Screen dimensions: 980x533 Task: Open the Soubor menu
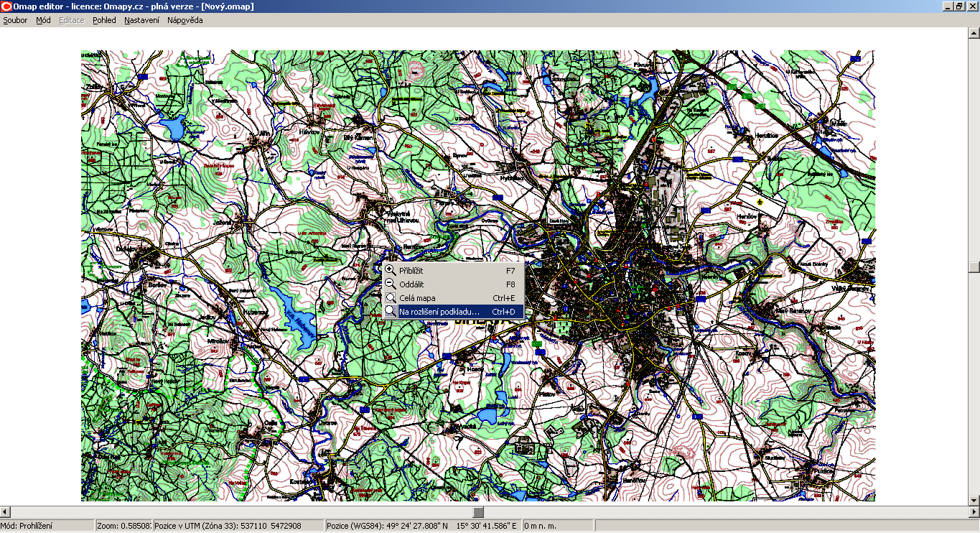[x=15, y=20]
